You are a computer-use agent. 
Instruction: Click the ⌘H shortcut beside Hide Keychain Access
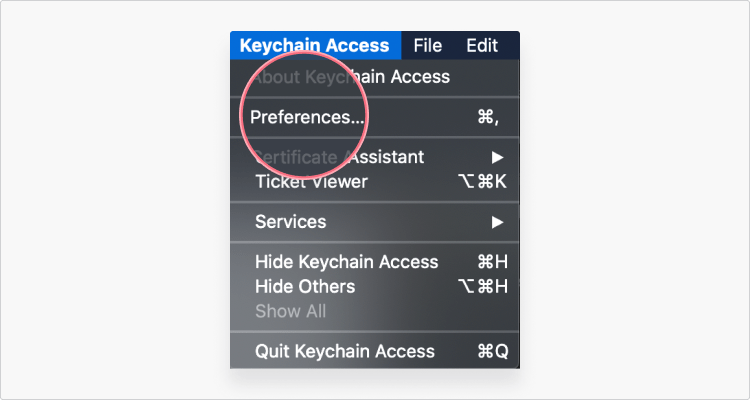pyautogui.click(x=492, y=262)
